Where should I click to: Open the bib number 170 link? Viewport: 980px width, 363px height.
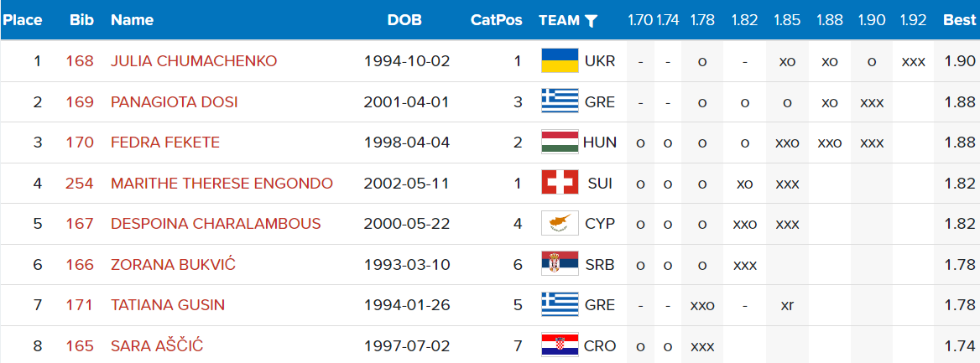click(x=80, y=143)
